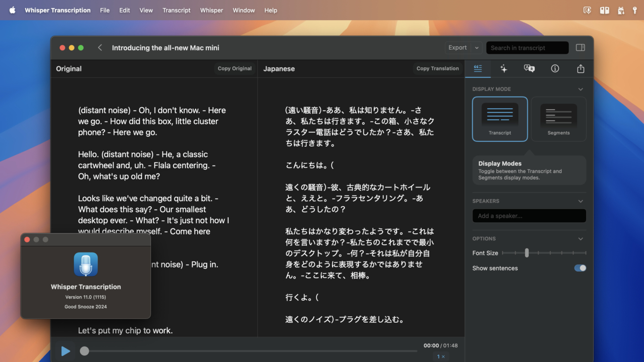This screenshot has height=362, width=644.
Task: Click Copy Translation button
Action: (x=438, y=68)
